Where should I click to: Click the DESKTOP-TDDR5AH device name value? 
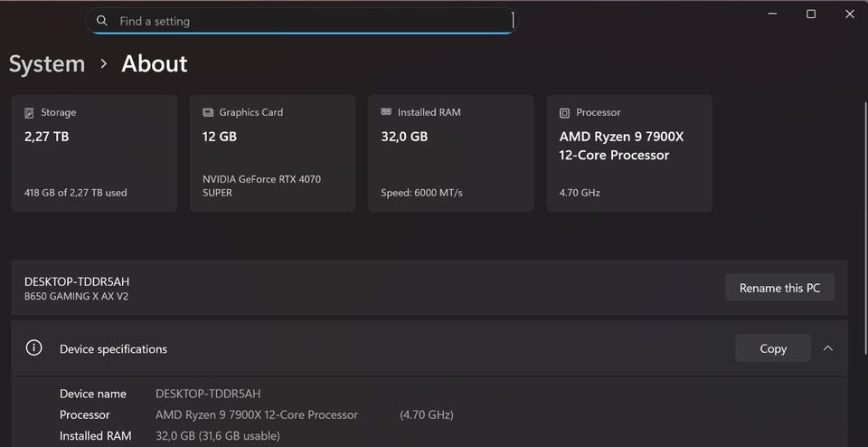pyautogui.click(x=208, y=394)
